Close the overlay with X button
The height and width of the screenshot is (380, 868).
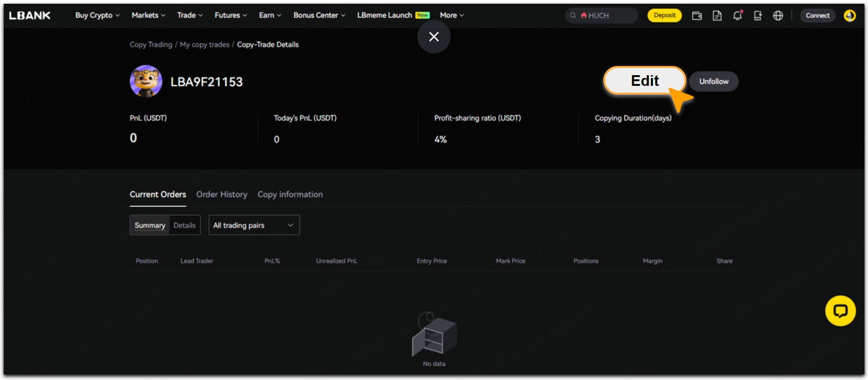(434, 37)
